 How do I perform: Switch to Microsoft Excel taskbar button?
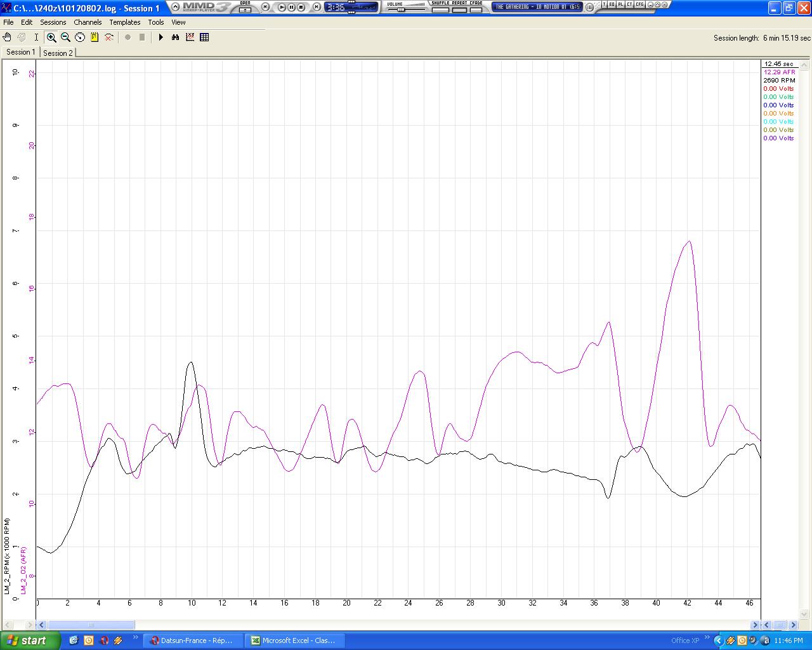click(293, 640)
